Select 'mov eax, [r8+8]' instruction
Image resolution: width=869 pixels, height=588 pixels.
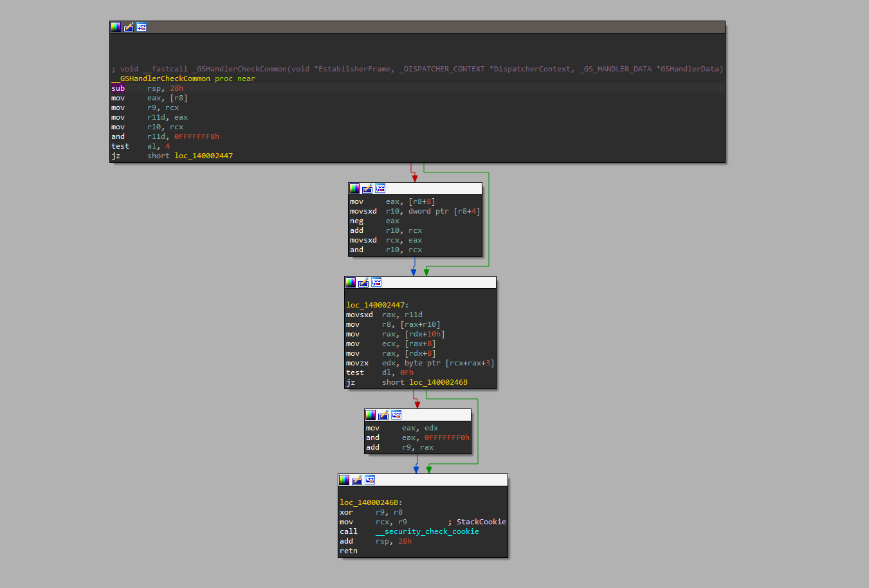click(x=392, y=201)
